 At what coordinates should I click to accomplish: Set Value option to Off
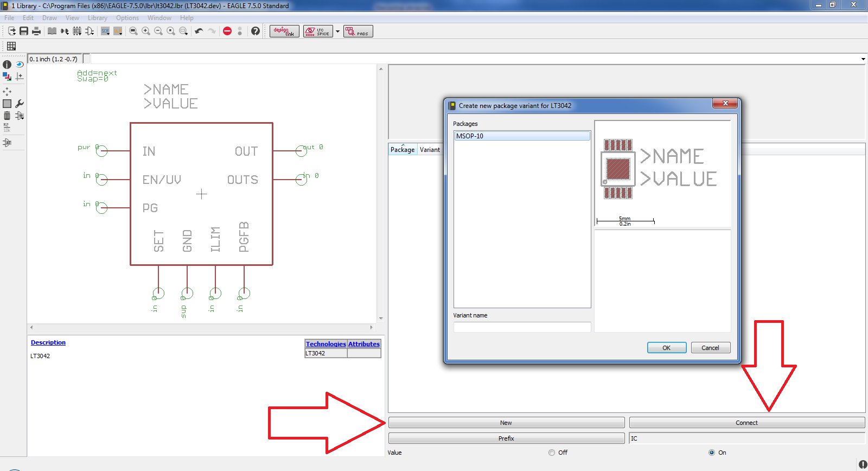click(x=552, y=453)
